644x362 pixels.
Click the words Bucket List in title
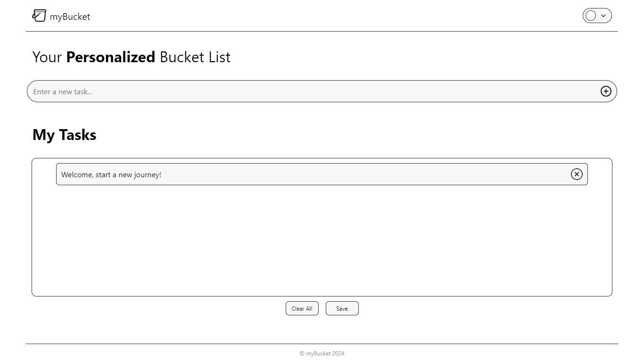(x=195, y=57)
